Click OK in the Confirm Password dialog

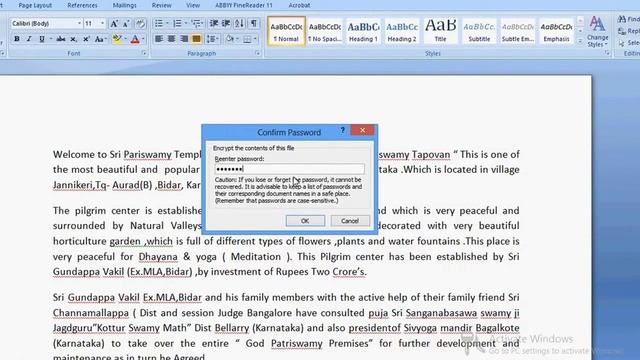[305, 221]
